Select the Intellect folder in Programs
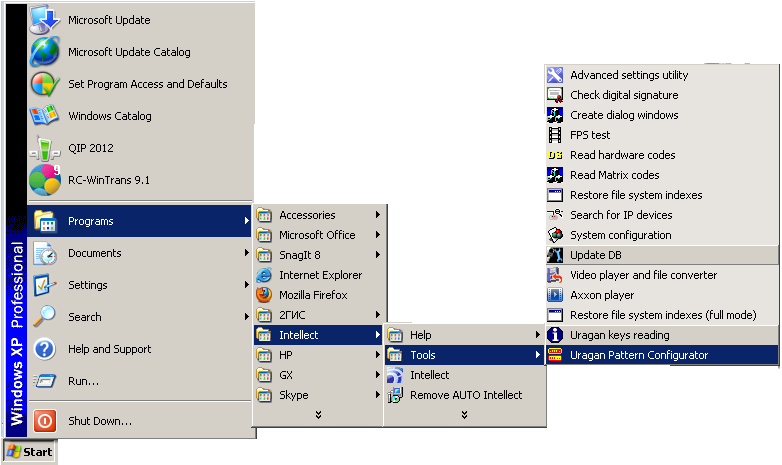Image resolution: width=782 pixels, height=465 pixels. click(x=318, y=335)
